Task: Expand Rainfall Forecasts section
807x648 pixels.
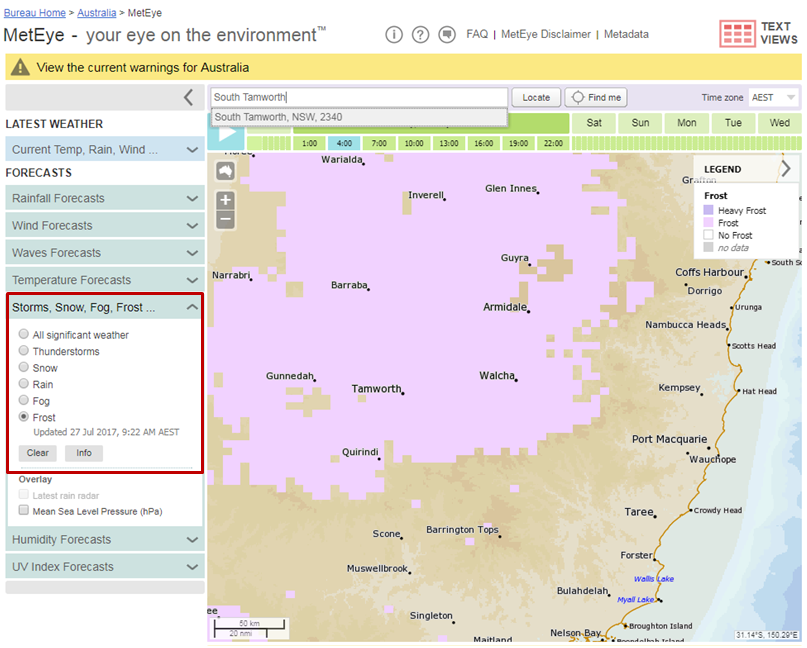Action: 105,198
